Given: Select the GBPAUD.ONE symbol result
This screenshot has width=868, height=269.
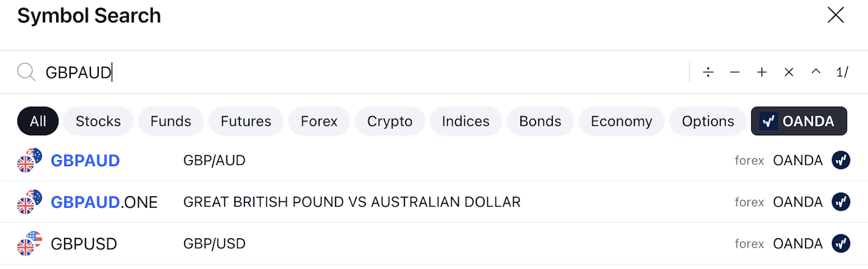Looking at the screenshot, I should pos(104,202).
